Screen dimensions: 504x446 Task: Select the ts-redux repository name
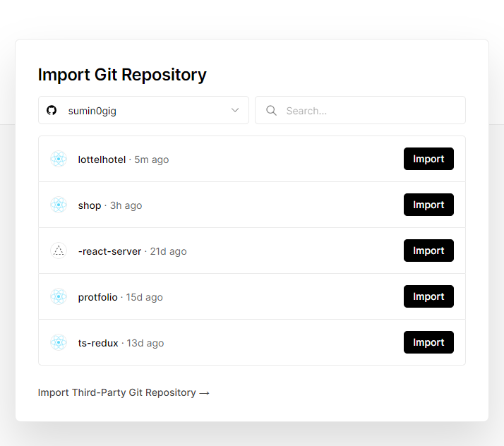[98, 343]
